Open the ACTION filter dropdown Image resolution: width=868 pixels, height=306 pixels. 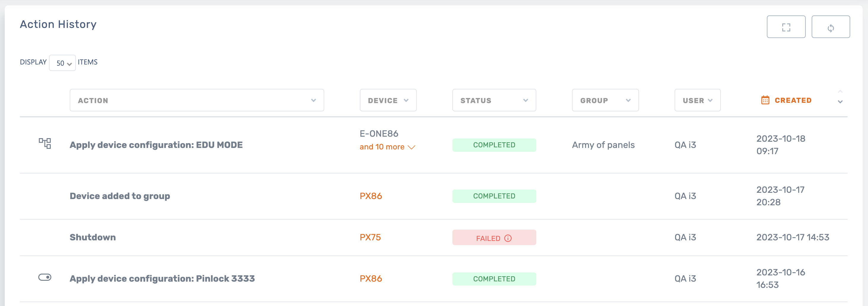tap(197, 100)
